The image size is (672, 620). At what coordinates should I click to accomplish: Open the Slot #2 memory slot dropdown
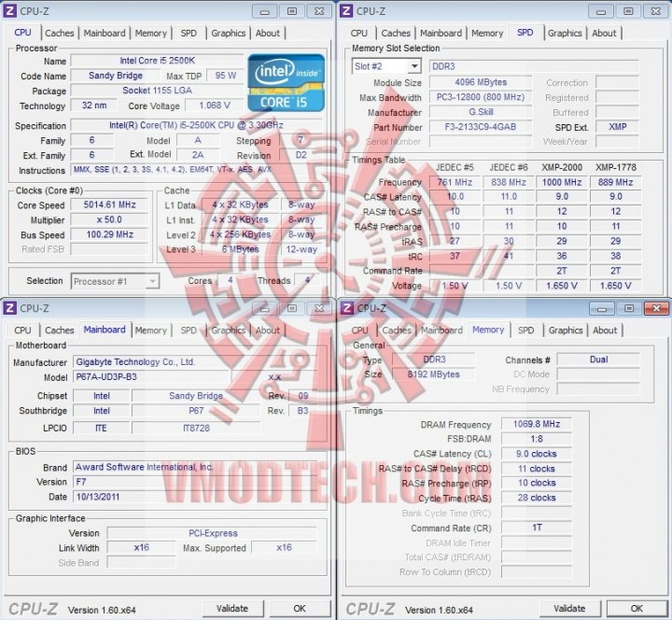click(x=414, y=66)
